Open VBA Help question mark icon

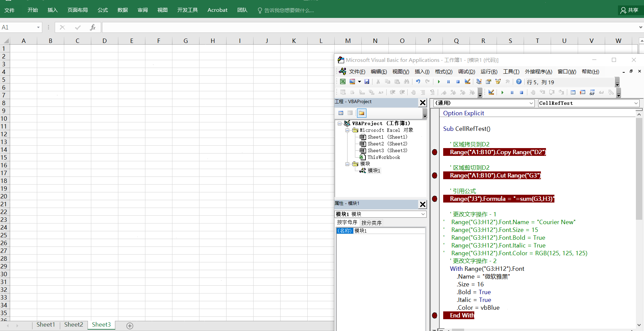(x=519, y=81)
